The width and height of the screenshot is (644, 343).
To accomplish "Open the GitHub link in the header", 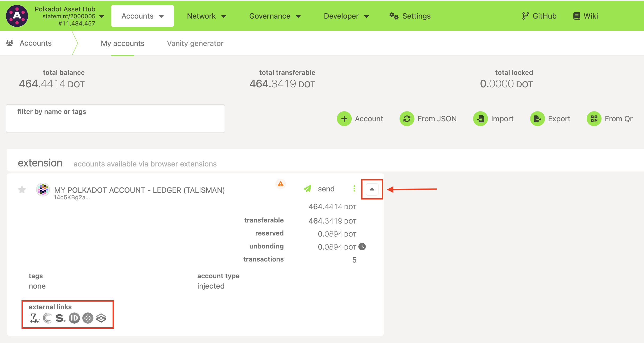I will (539, 16).
